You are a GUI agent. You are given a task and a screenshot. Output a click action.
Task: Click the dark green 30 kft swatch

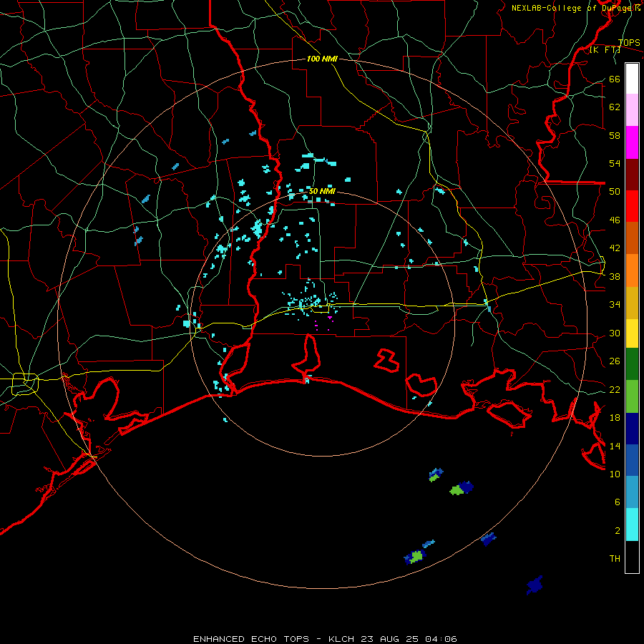[x=632, y=364]
